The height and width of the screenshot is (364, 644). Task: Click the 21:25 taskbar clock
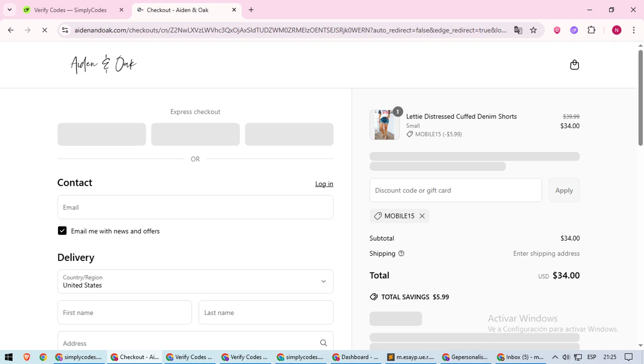pyautogui.click(x=610, y=357)
